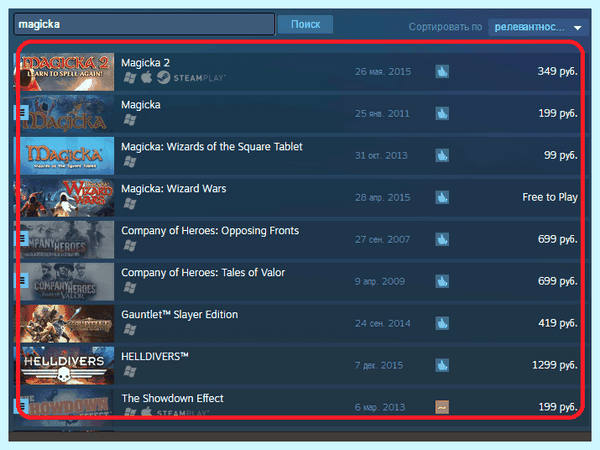The width and height of the screenshot is (600, 450).
Task: Click Windows icon under Magicka: Wizard Wars
Action: coord(130,204)
